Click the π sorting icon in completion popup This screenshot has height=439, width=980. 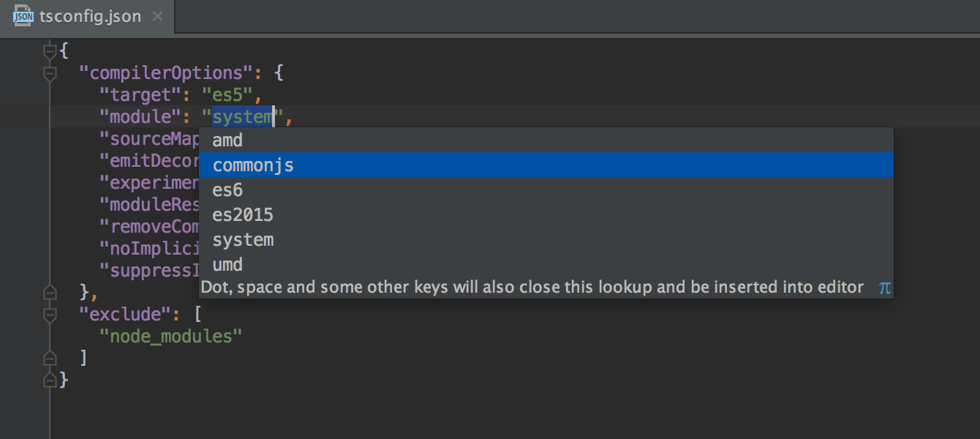(885, 288)
